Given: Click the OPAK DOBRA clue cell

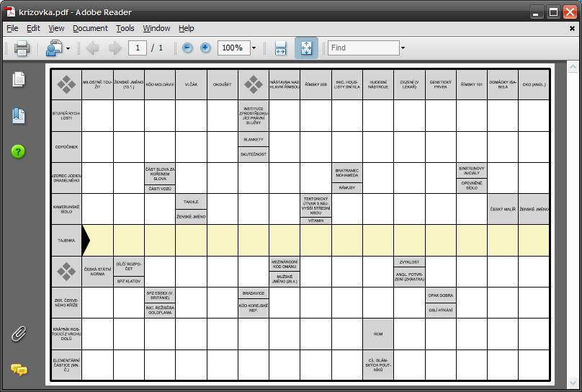Looking at the screenshot, I should click(x=441, y=295).
